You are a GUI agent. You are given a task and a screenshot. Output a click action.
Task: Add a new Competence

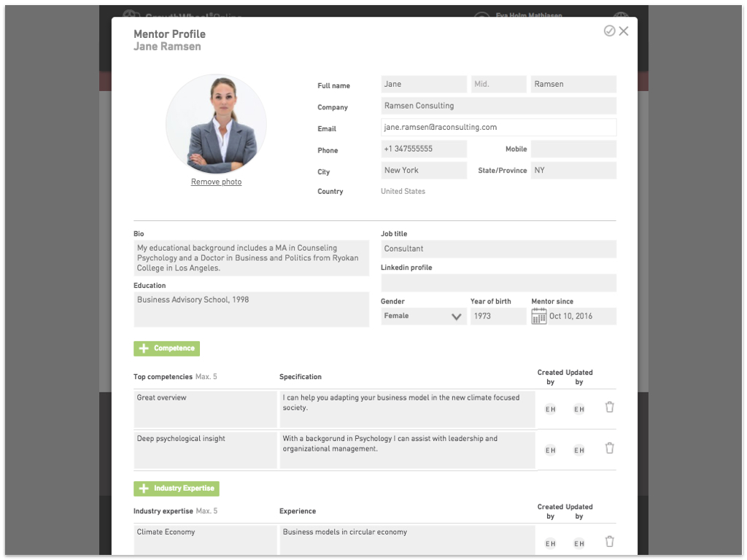coord(167,349)
